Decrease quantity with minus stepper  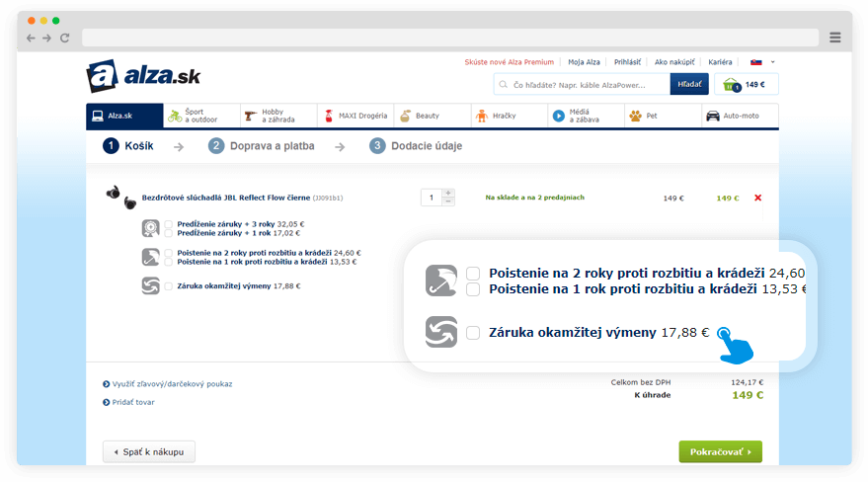coord(448,201)
